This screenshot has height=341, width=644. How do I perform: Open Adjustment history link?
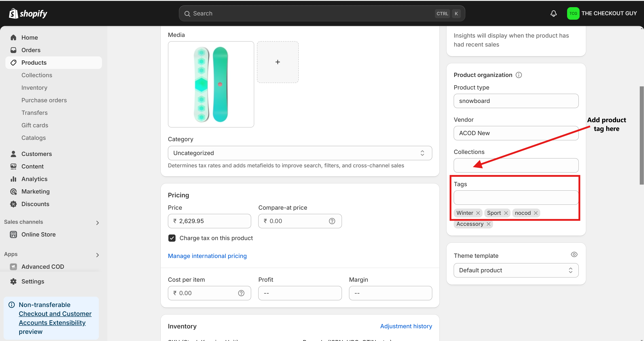tap(406, 326)
